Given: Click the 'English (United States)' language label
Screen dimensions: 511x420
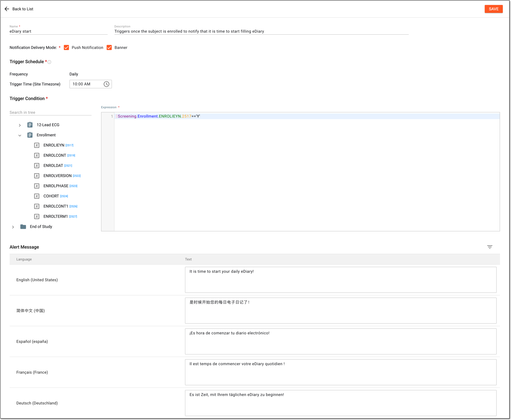Looking at the screenshot, I should (x=37, y=280).
